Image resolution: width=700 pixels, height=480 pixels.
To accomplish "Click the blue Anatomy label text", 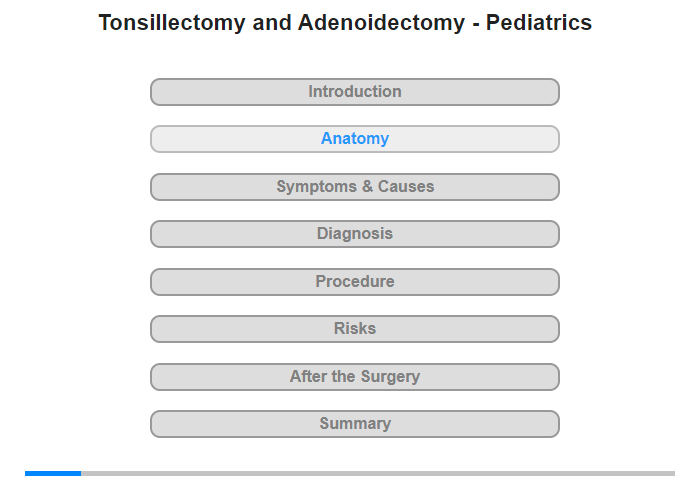I will click(355, 139).
